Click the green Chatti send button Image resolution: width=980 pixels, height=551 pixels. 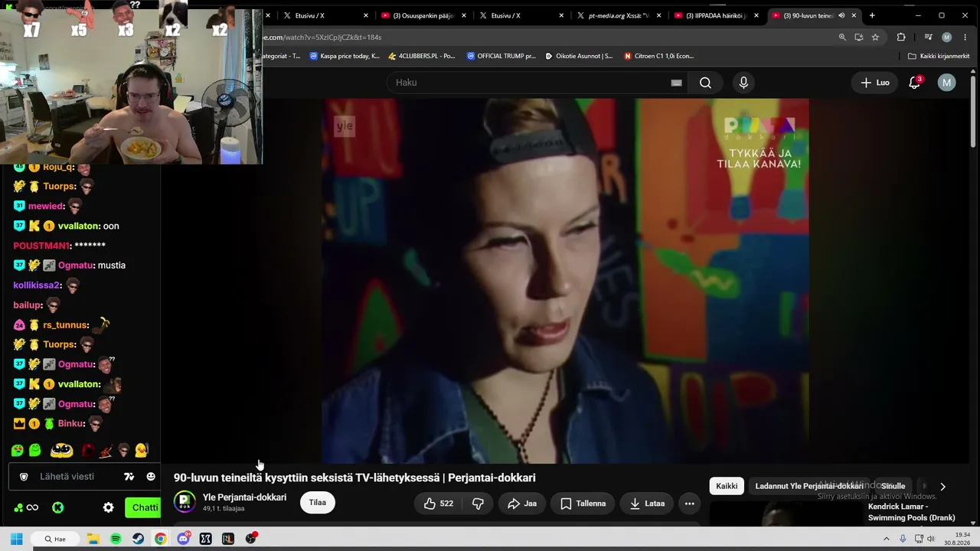[x=143, y=507]
